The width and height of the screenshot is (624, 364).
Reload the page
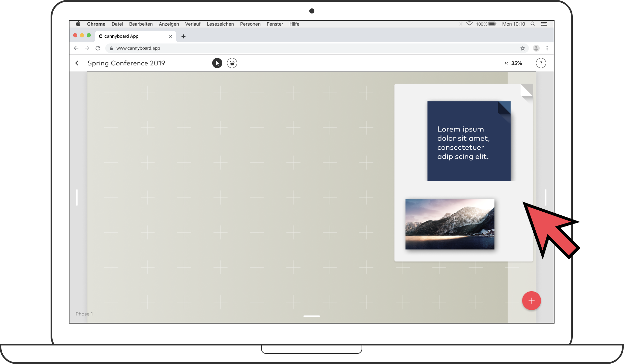(98, 48)
